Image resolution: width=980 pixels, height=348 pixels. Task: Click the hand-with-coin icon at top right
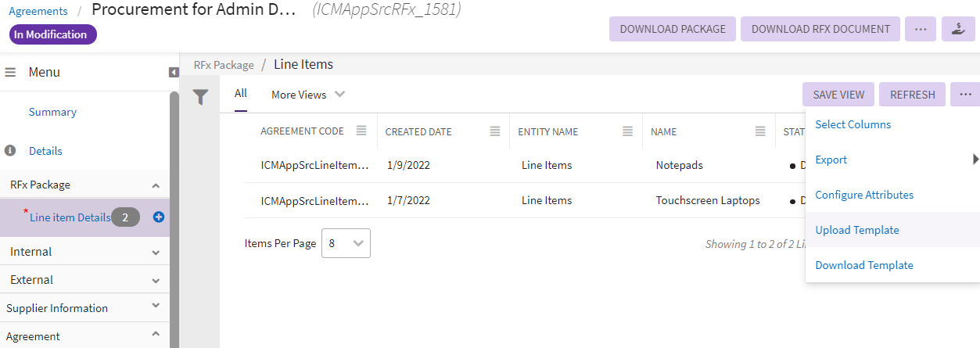coord(957,29)
